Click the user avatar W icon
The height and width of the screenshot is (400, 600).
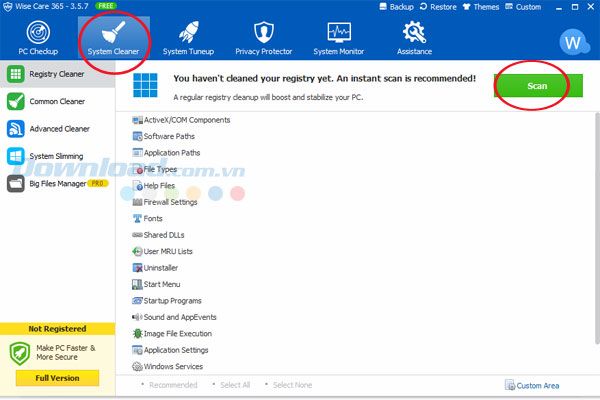tap(573, 42)
